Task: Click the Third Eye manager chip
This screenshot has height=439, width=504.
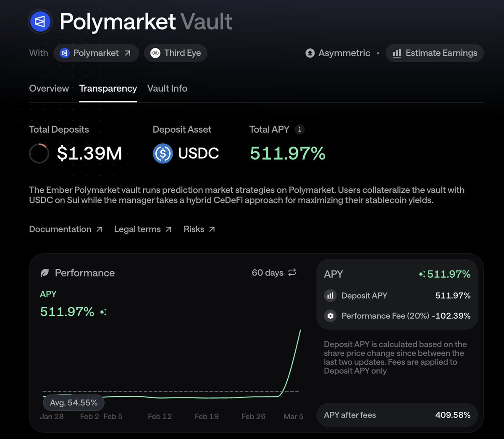Action: [x=176, y=53]
